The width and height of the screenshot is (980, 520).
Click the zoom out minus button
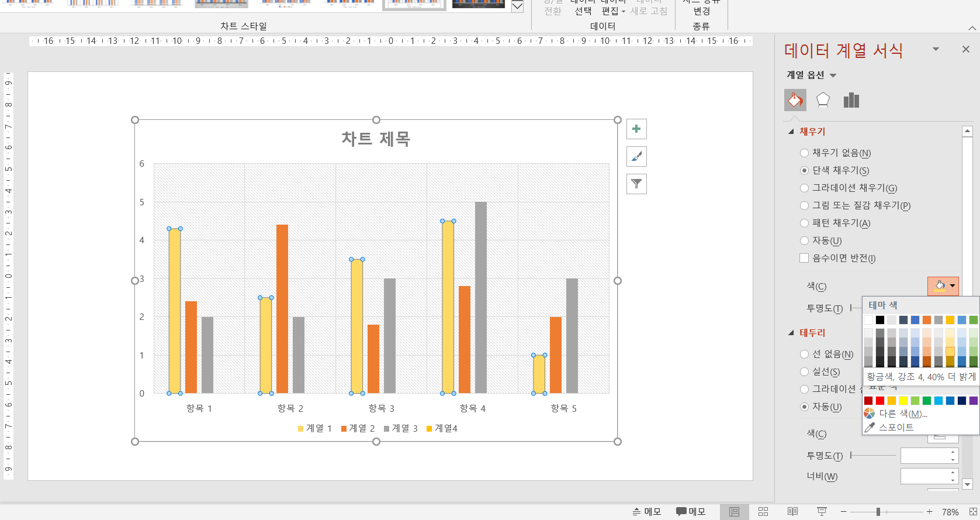click(x=843, y=512)
